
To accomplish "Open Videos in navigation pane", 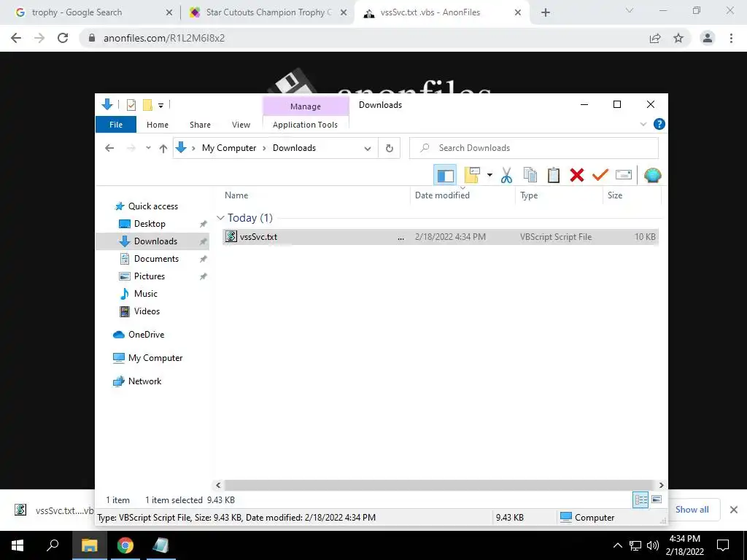I will click(147, 311).
